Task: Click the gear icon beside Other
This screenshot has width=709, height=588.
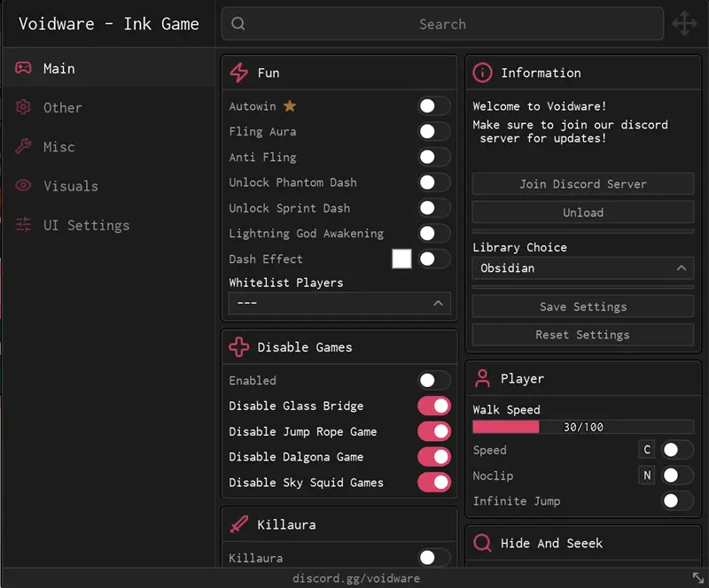Action: click(x=23, y=107)
